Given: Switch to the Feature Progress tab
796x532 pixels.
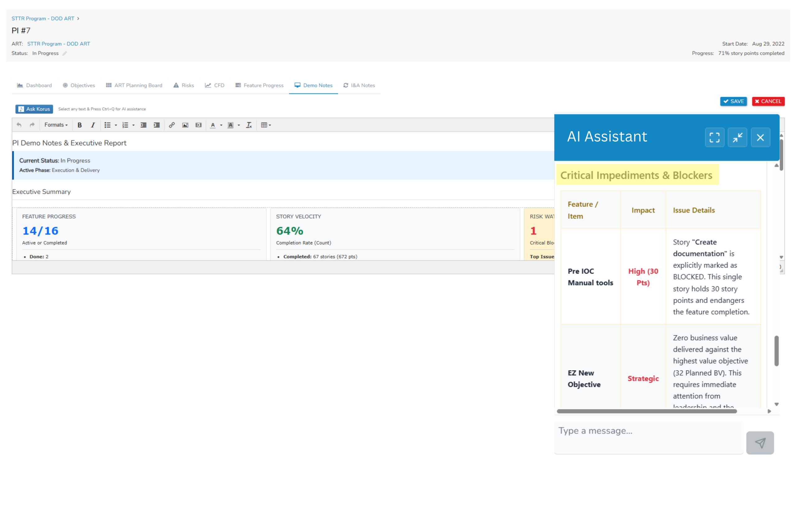Looking at the screenshot, I should 259,85.
